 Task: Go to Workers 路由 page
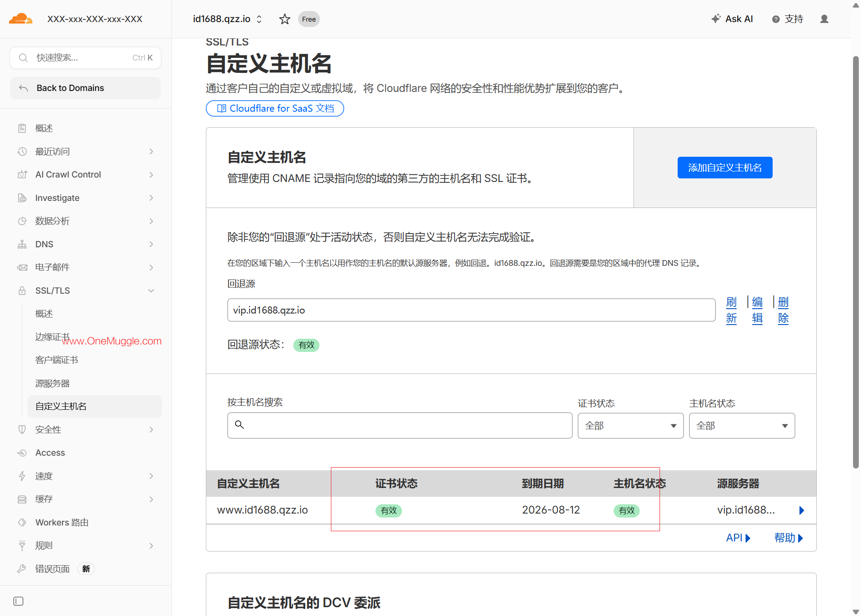tap(62, 522)
